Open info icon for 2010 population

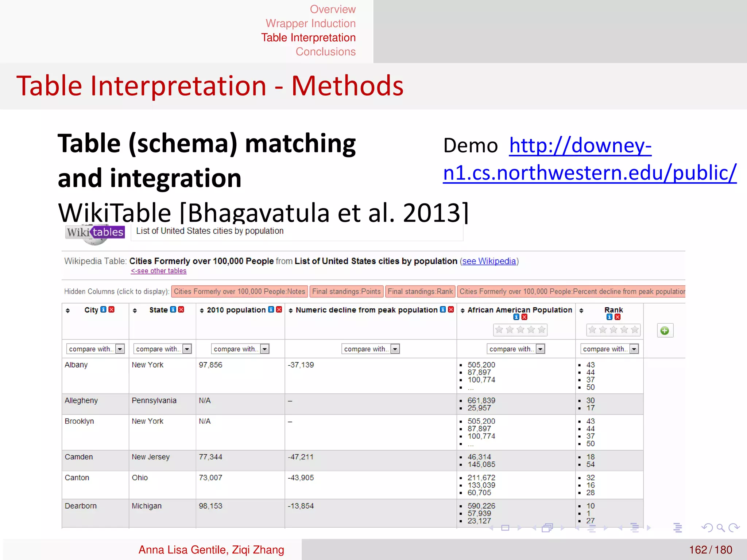pos(271,310)
